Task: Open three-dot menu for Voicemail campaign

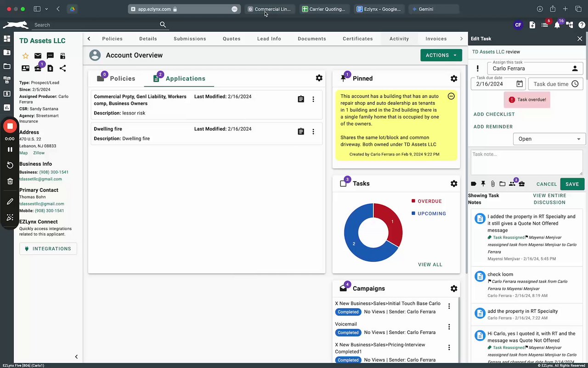Action: (449, 327)
